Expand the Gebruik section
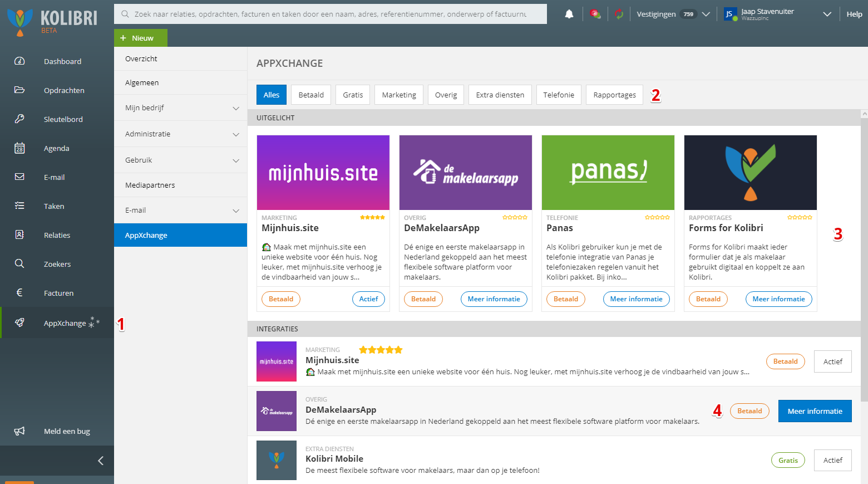The width and height of the screenshot is (868, 484). pyautogui.click(x=180, y=160)
